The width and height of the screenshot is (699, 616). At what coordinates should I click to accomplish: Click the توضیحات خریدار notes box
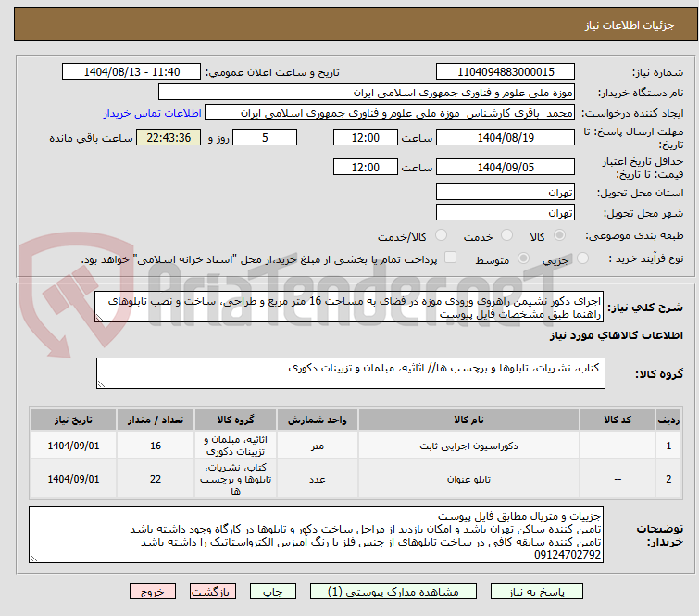316,534
